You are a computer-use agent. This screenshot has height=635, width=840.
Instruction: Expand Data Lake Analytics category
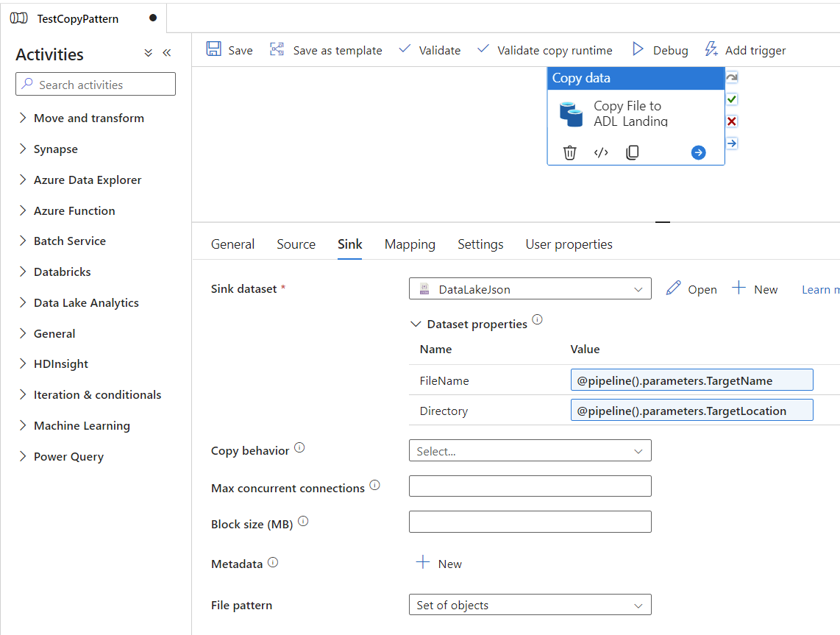click(23, 302)
